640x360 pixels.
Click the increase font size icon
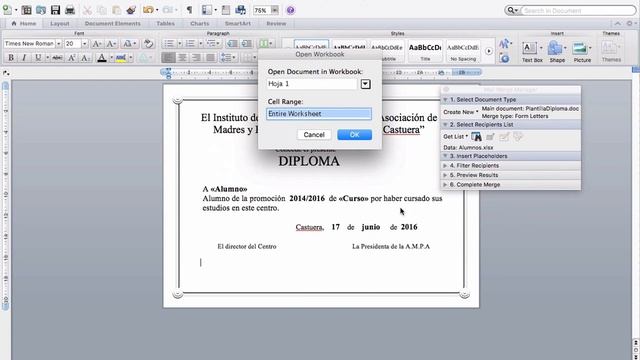pyautogui.click(x=97, y=44)
